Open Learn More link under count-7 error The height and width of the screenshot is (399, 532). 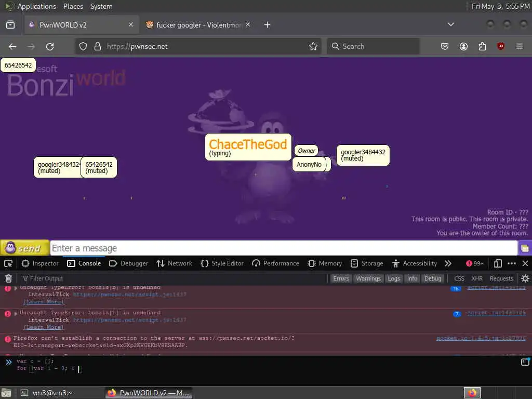click(44, 327)
